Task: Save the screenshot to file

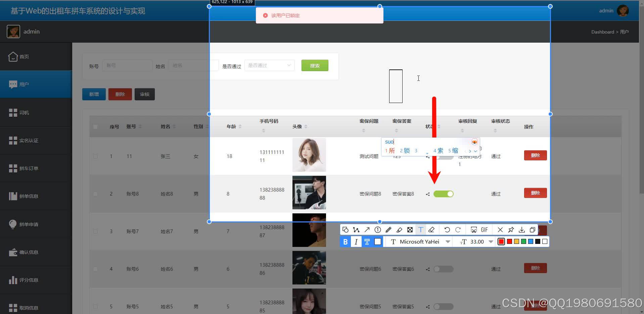Action: (x=522, y=230)
